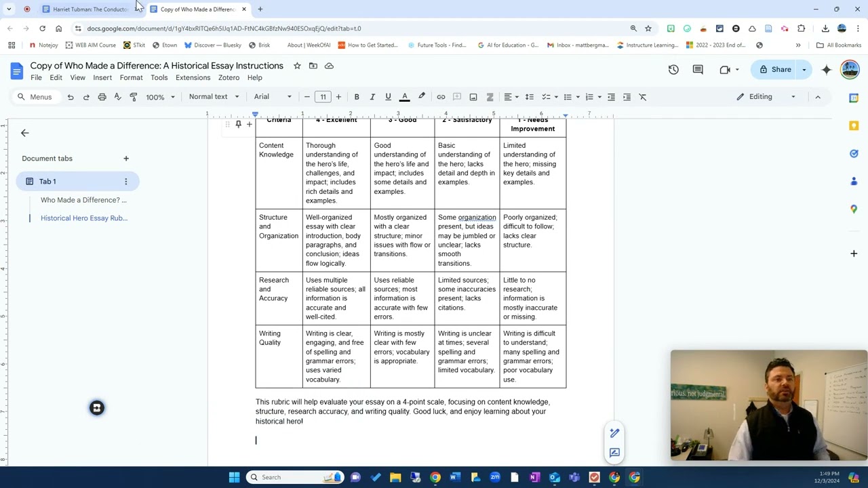Open Google Tasks in the side panel
The height and width of the screenshot is (488, 868).
(x=854, y=153)
